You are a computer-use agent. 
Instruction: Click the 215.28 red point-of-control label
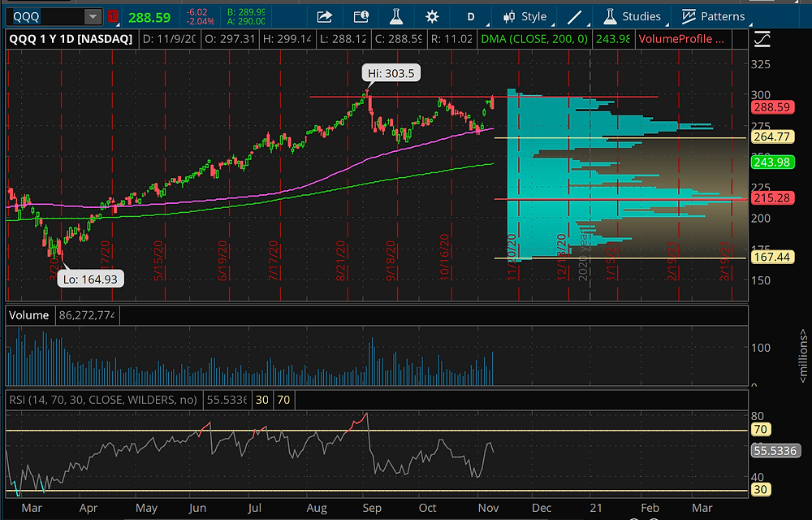coord(772,198)
